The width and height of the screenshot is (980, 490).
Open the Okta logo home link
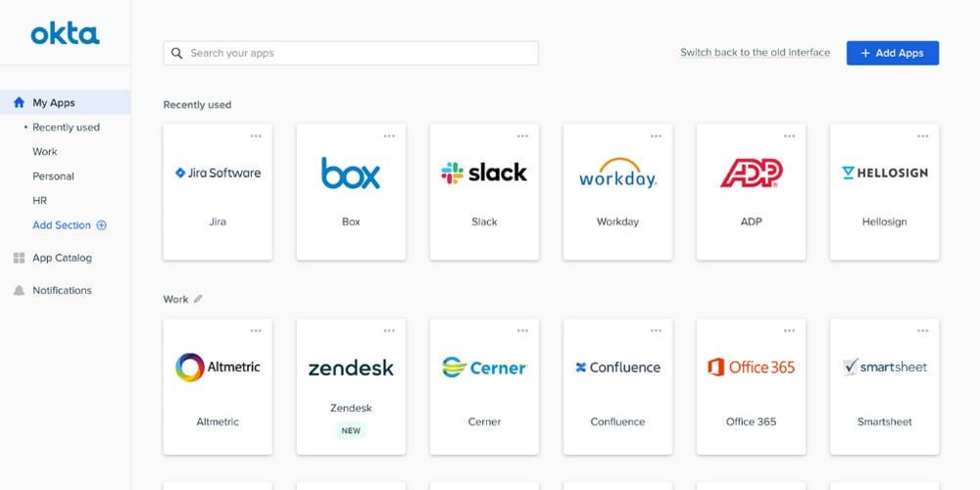(x=65, y=34)
